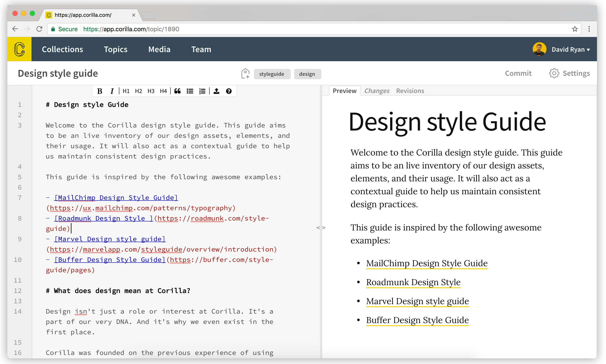Switch to the Changes tab
Image resolution: width=606 pixels, height=364 pixels.
click(x=377, y=91)
